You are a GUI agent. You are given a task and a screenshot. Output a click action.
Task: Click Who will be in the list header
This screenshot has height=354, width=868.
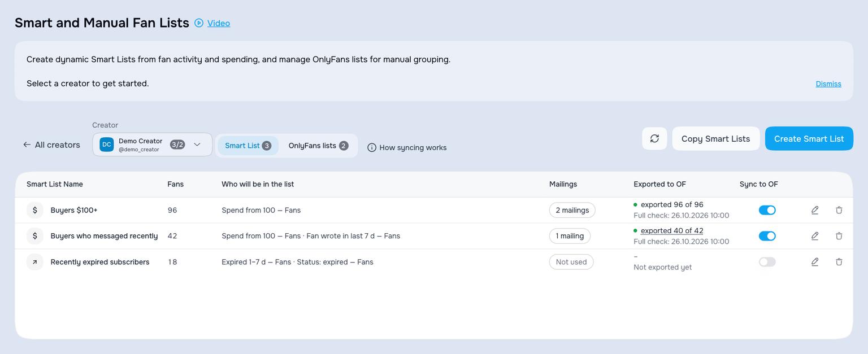pyautogui.click(x=258, y=184)
